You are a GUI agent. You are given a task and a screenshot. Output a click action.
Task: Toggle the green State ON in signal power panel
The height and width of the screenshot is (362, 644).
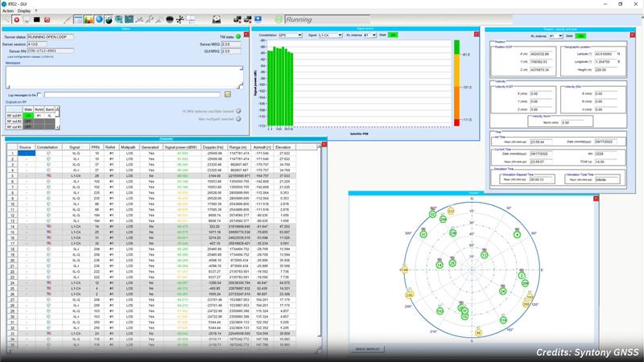pos(394,35)
